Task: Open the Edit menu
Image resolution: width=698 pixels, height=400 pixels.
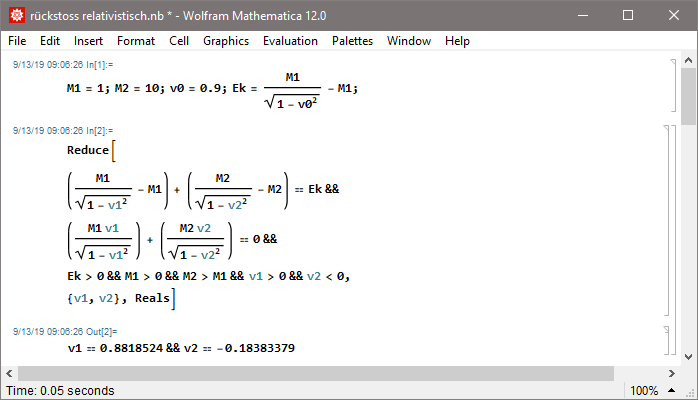Action: coord(50,41)
